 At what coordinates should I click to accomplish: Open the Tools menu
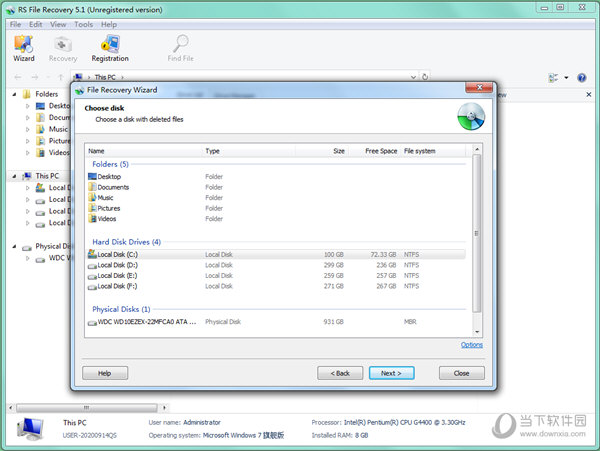tap(83, 24)
